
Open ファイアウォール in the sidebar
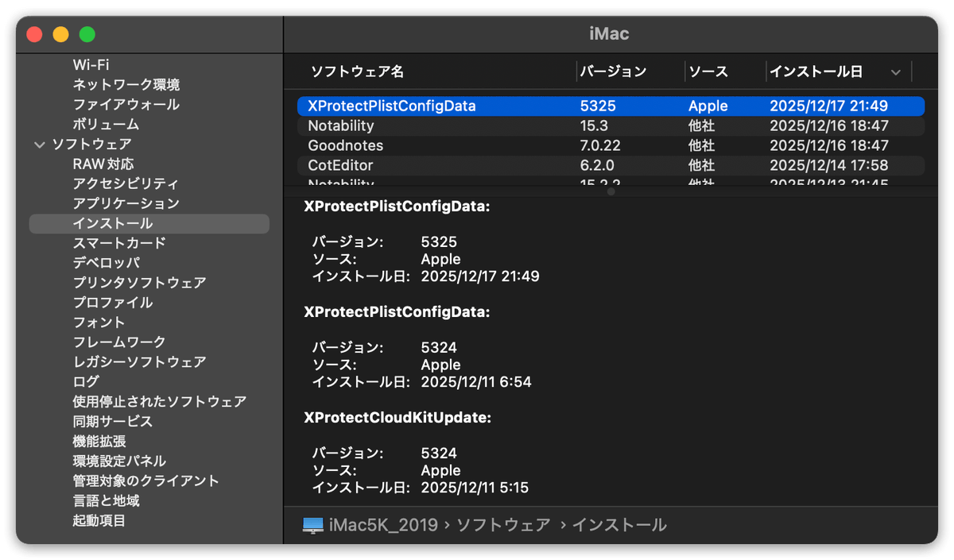[x=126, y=105]
